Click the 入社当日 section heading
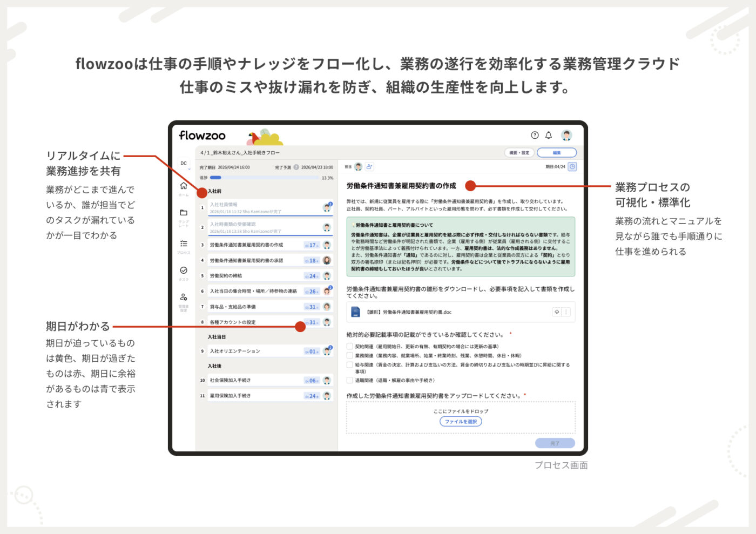This screenshot has width=756, height=534. 217,337
